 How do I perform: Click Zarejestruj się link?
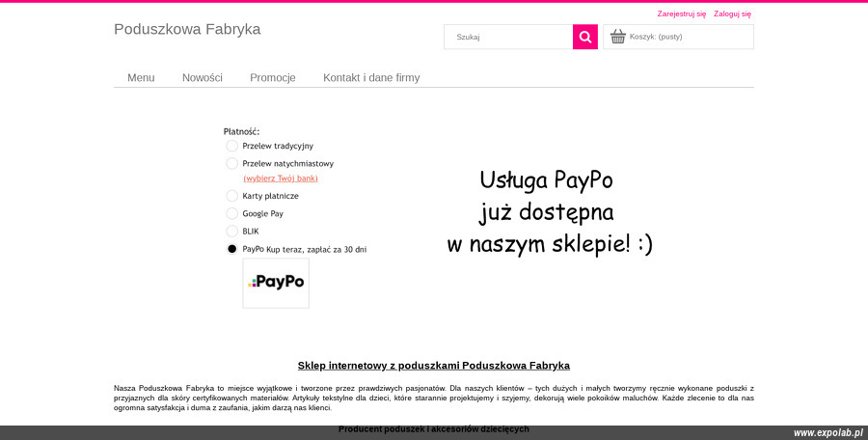pos(682,14)
